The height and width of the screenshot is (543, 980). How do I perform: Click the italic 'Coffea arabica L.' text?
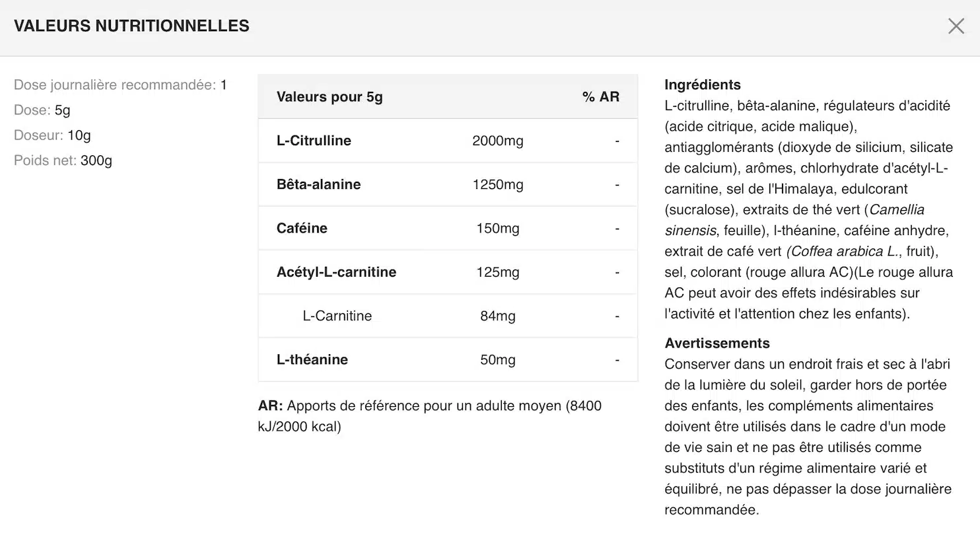coord(843,252)
